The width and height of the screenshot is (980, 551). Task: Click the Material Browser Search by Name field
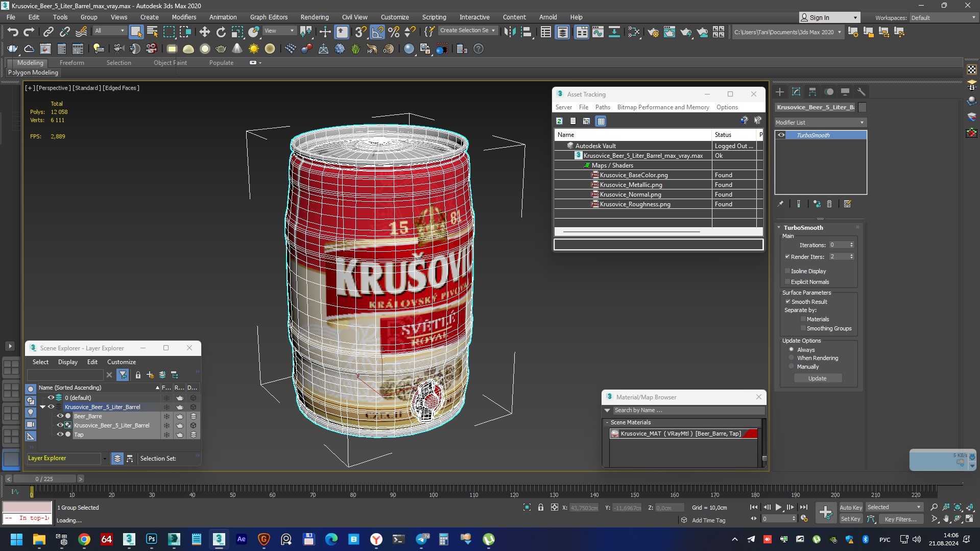click(688, 411)
